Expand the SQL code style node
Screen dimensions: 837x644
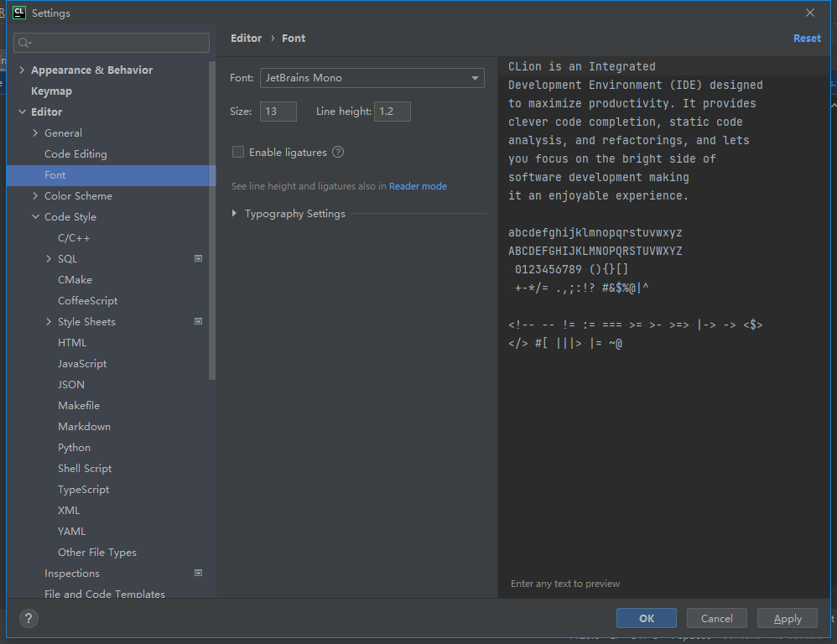pos(49,259)
